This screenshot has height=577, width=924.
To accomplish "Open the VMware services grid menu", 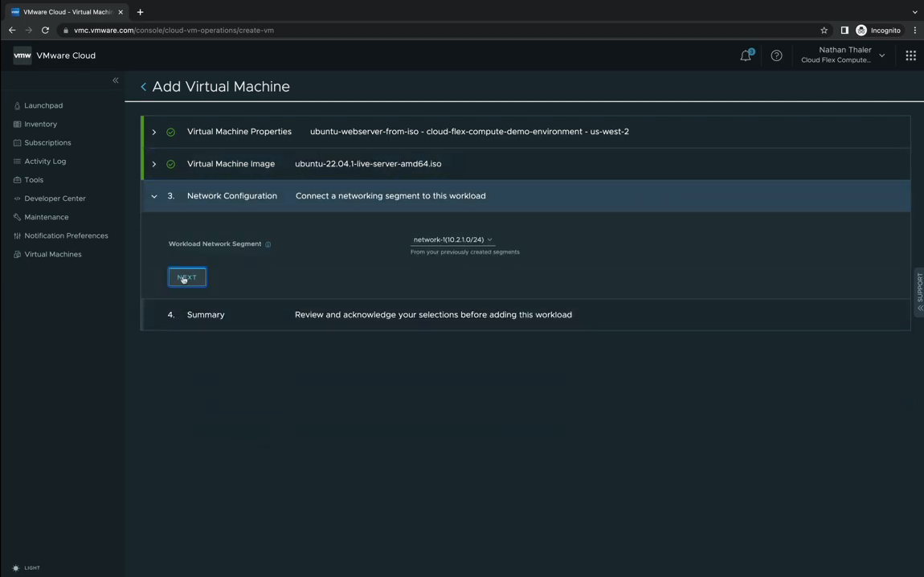I will [910, 55].
